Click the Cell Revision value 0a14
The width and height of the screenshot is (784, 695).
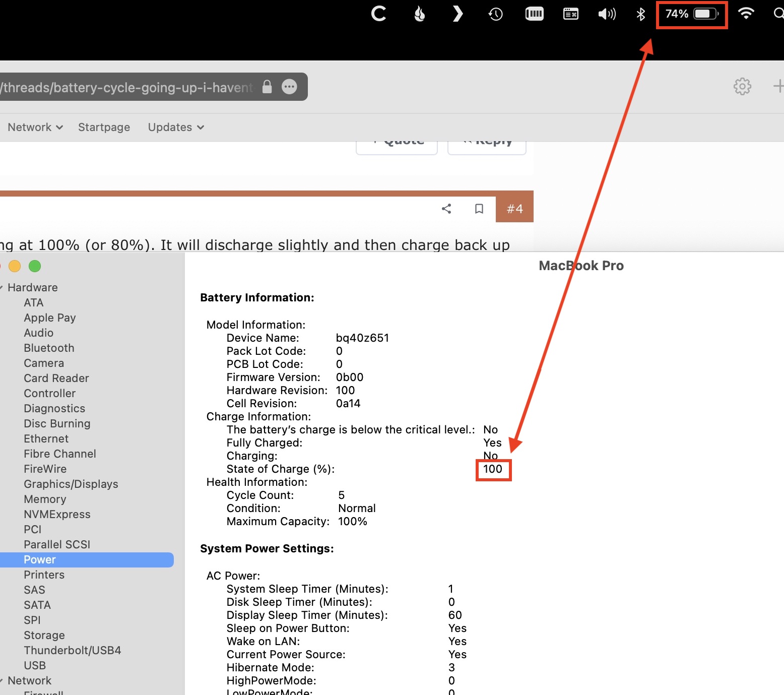click(348, 403)
